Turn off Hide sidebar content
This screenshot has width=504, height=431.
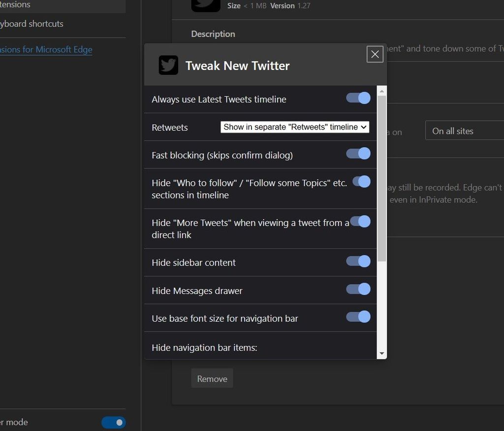click(x=357, y=262)
